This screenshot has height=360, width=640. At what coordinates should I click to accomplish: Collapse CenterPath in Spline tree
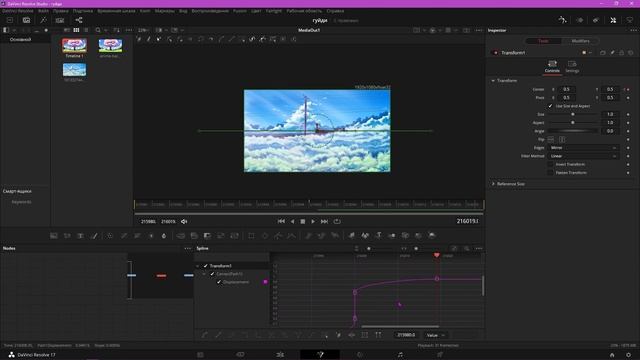tap(204, 274)
